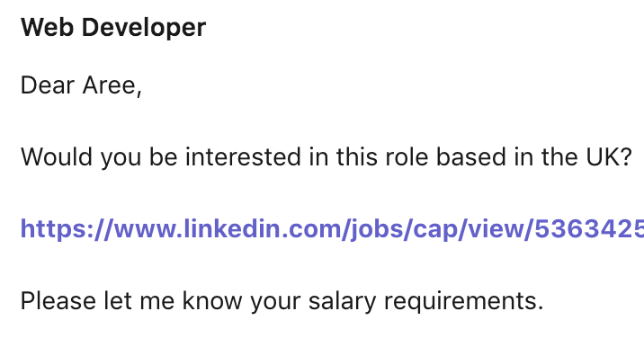Click "linkedin.com" within the blue URL
644x338 pixels.
click(264, 229)
